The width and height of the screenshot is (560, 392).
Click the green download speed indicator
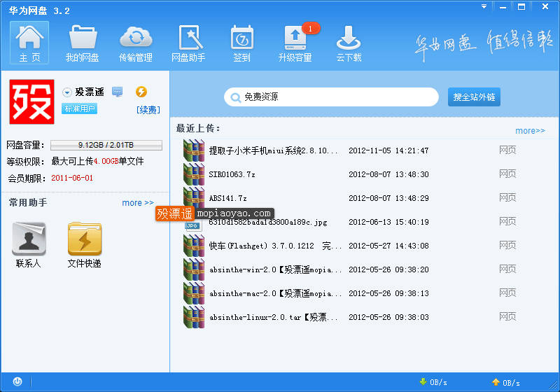[433, 382]
